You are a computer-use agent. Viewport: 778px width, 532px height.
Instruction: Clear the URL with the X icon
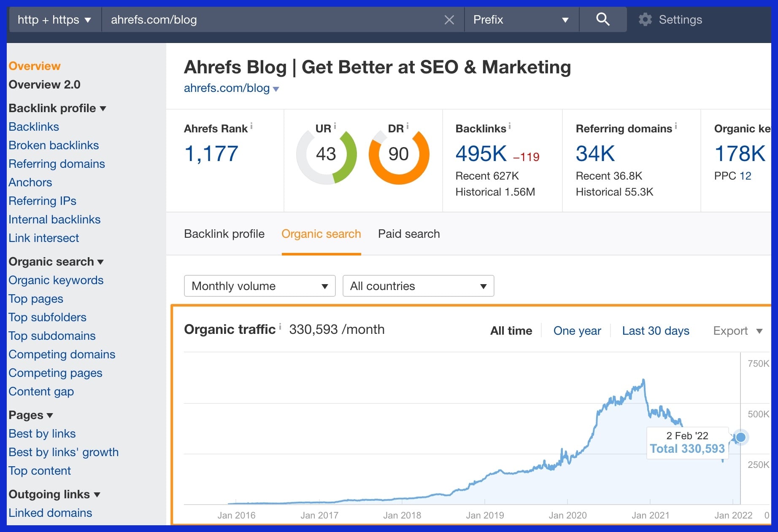[449, 19]
